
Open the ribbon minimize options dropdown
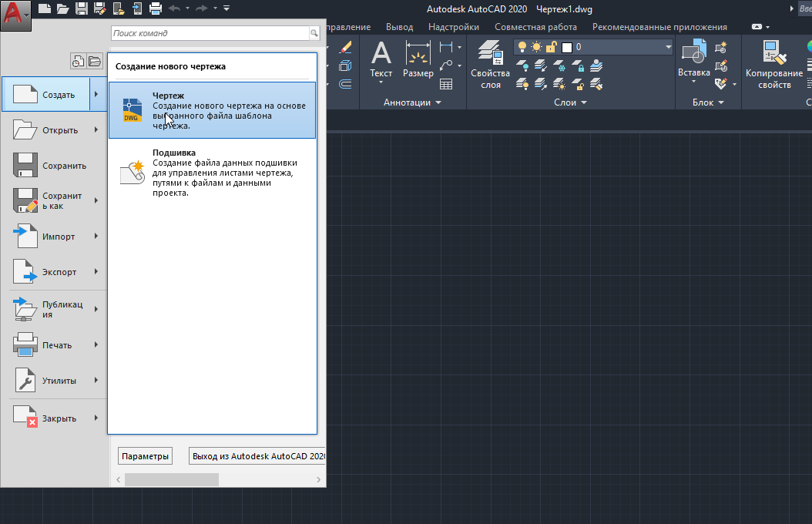[x=767, y=27]
